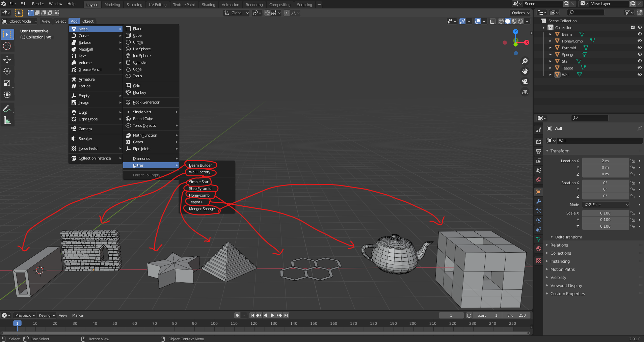Select the Rotate tool

[7, 72]
